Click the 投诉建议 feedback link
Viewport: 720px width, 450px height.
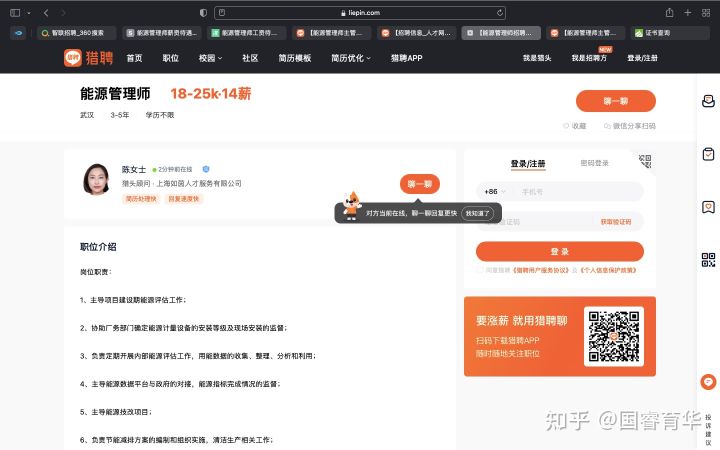pyautogui.click(x=708, y=429)
